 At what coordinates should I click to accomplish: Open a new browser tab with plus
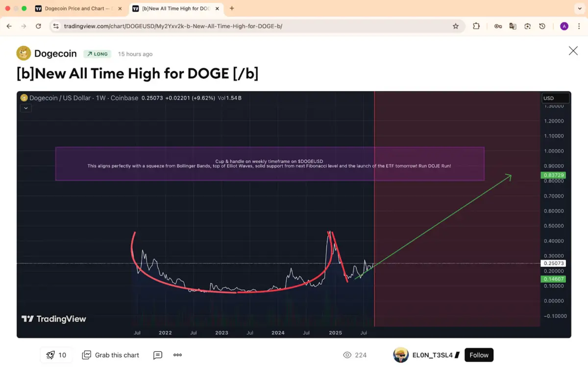232,8
